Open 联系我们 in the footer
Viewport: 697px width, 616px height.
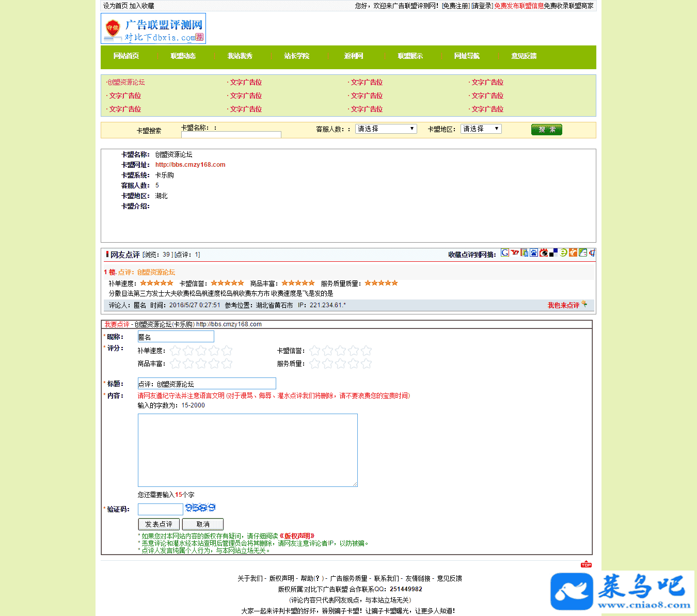point(387,578)
